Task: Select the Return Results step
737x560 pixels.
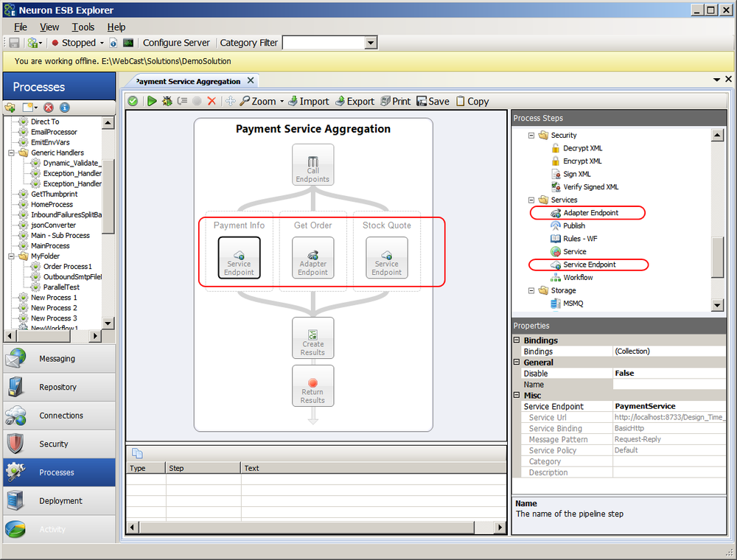Action: pyautogui.click(x=313, y=386)
